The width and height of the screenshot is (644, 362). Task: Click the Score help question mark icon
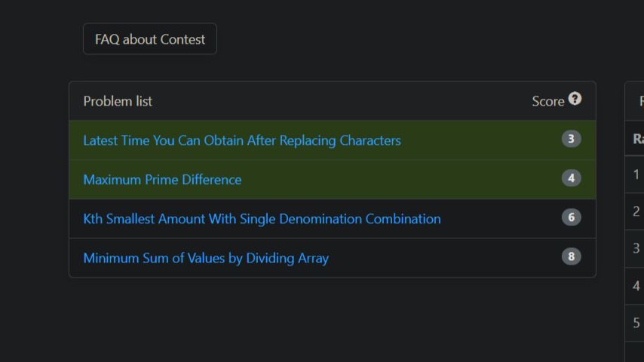[x=575, y=99]
